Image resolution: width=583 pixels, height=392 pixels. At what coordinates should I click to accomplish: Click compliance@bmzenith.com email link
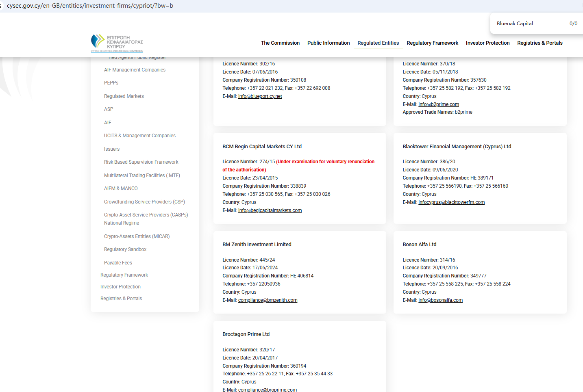click(268, 300)
